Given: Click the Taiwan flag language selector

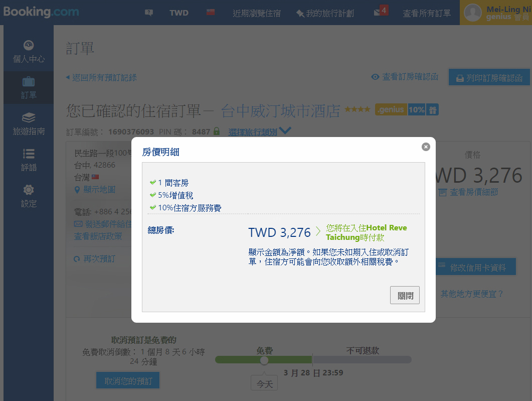Looking at the screenshot, I should pyautogui.click(x=211, y=12).
